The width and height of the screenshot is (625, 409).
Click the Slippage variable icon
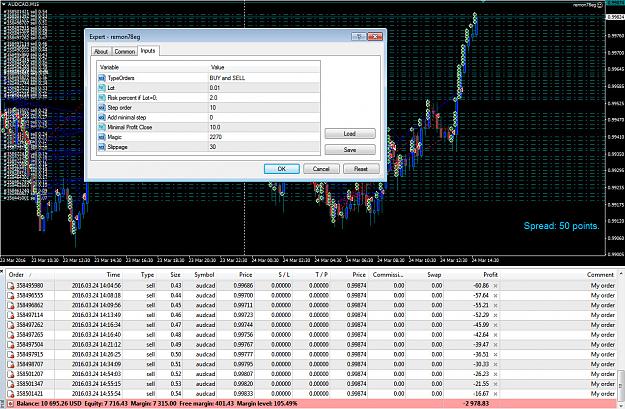[x=102, y=147]
